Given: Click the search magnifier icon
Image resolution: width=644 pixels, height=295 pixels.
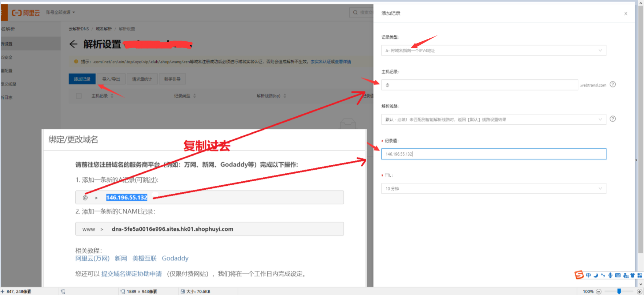Looking at the screenshot, I should coord(355,12).
